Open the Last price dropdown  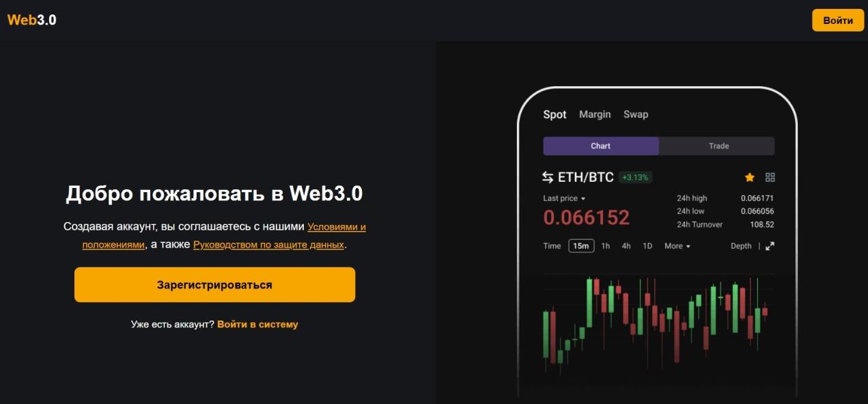561,198
